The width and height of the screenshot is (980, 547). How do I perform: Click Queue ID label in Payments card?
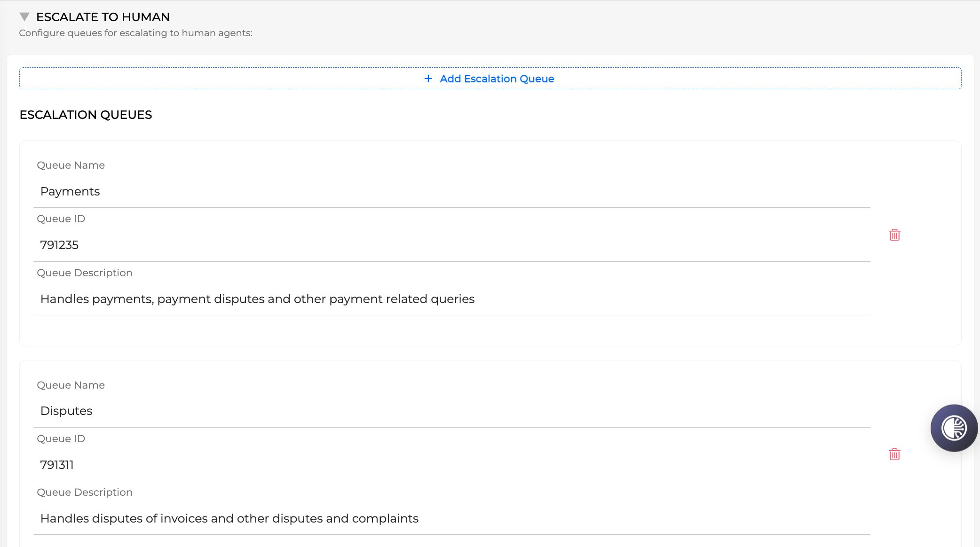61,219
